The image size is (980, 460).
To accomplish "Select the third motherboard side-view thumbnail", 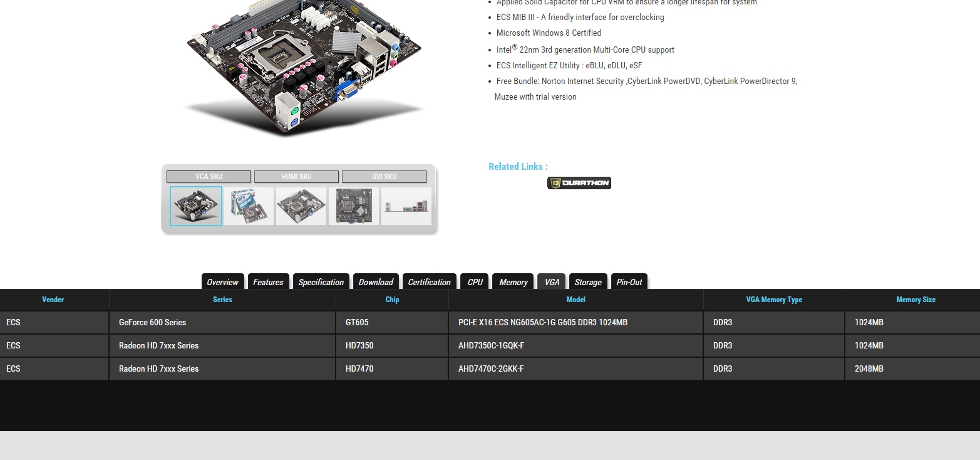I will click(x=301, y=206).
